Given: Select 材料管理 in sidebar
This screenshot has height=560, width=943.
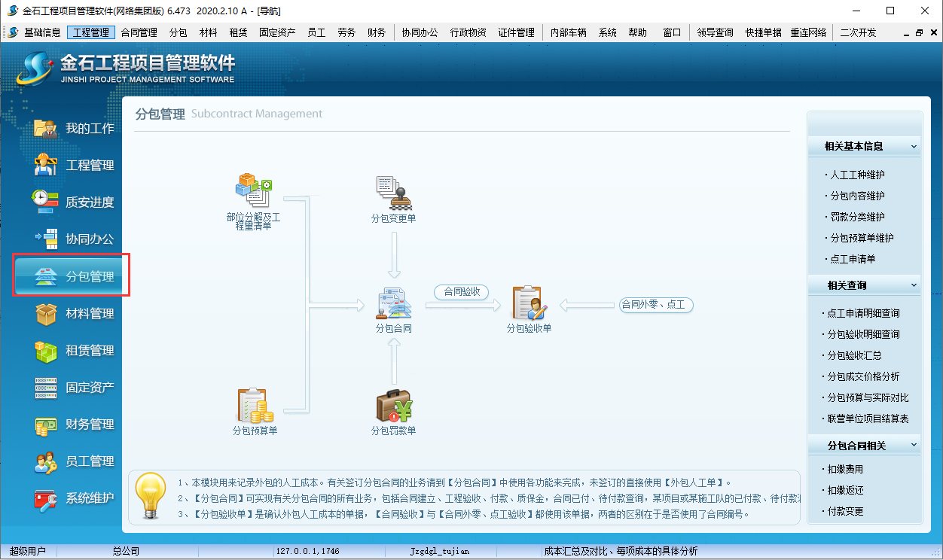Looking at the screenshot, I should coord(74,313).
